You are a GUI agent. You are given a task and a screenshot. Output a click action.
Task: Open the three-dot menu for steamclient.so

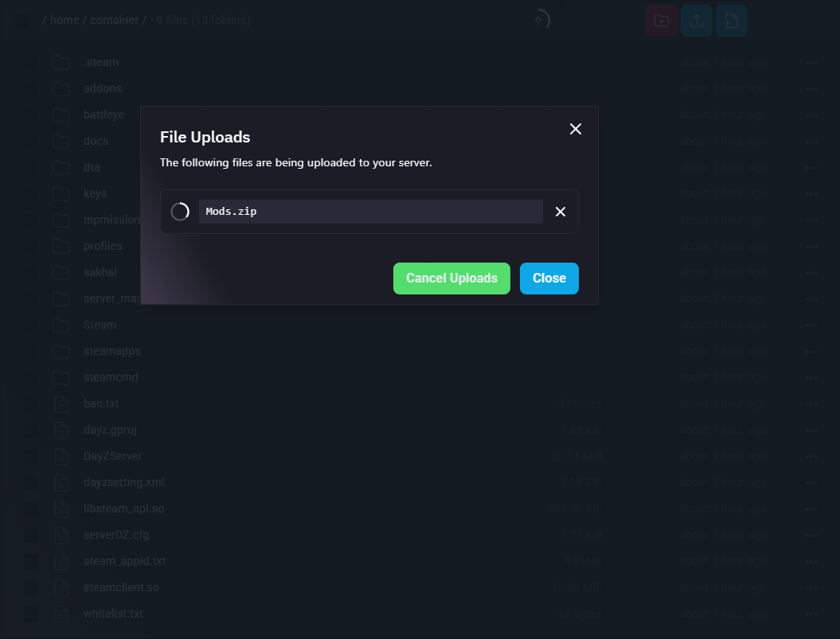(811, 587)
